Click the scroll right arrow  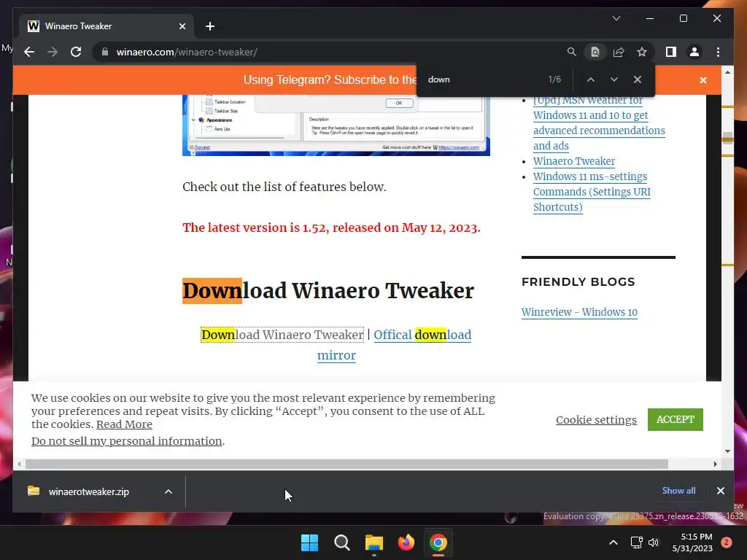tap(715, 464)
